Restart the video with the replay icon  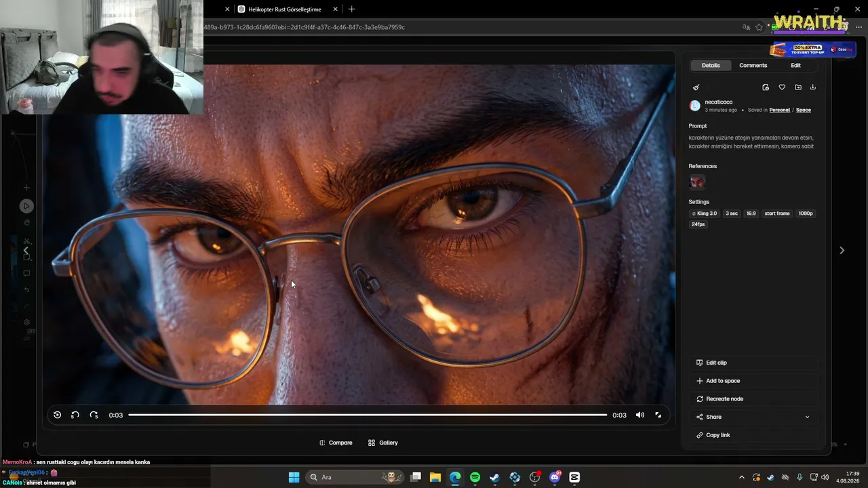click(x=57, y=415)
